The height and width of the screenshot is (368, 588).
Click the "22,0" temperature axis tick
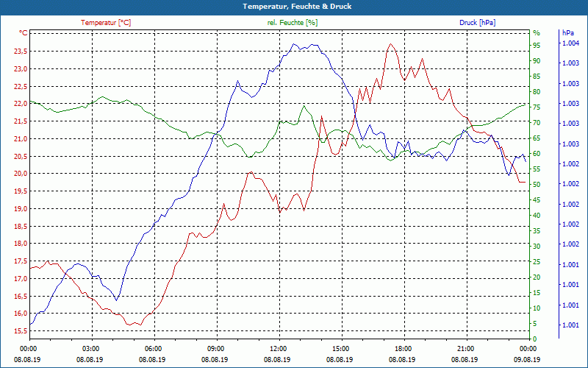(21, 104)
